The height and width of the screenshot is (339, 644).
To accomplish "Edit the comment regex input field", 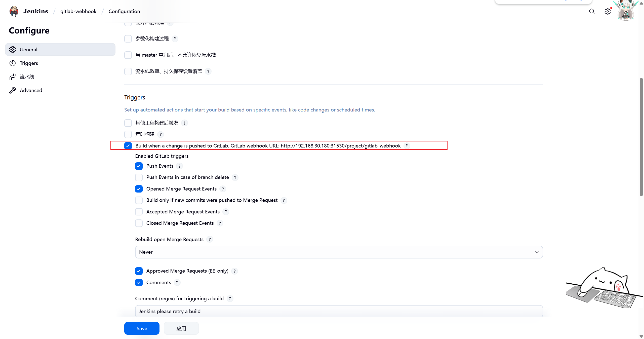I will point(339,311).
